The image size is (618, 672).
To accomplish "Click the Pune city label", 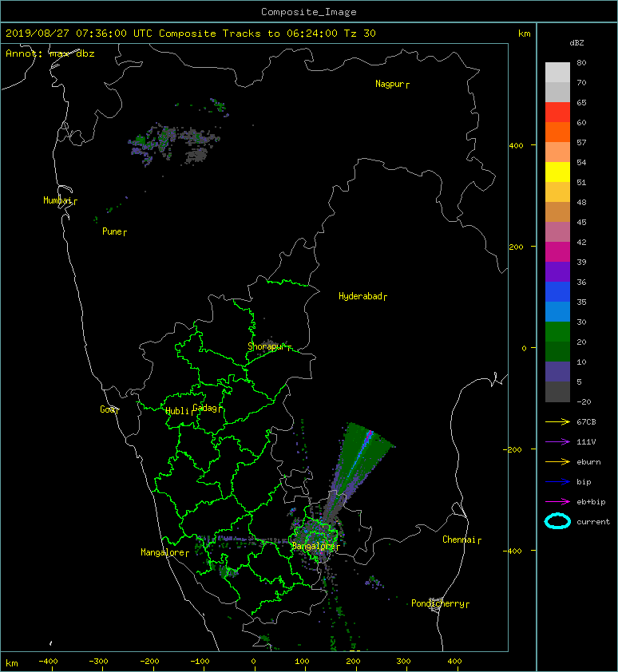I will pyautogui.click(x=113, y=231).
